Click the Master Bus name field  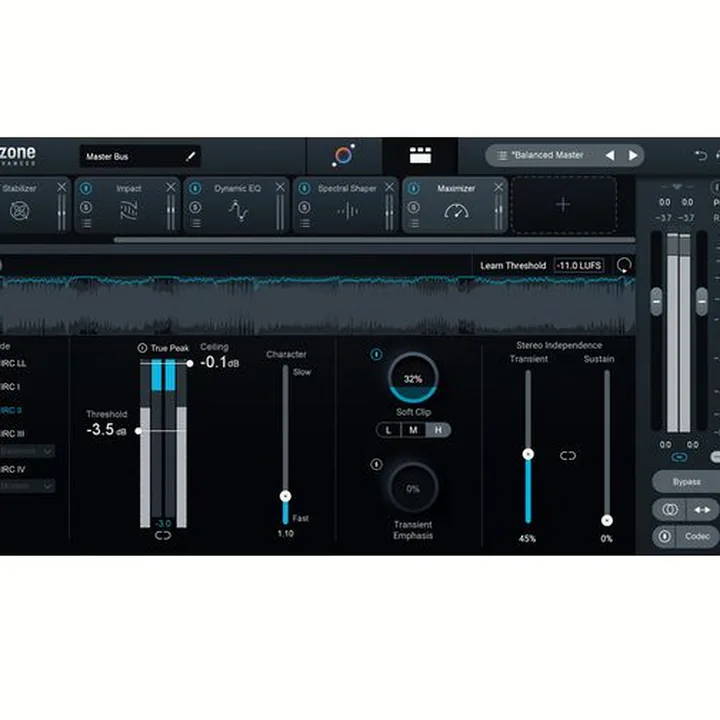pyautogui.click(x=140, y=156)
